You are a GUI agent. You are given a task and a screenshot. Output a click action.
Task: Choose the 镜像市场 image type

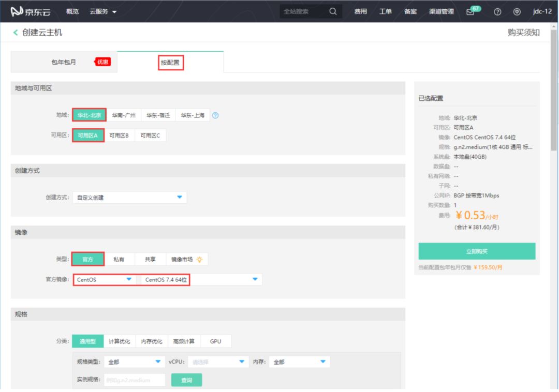coord(187,260)
